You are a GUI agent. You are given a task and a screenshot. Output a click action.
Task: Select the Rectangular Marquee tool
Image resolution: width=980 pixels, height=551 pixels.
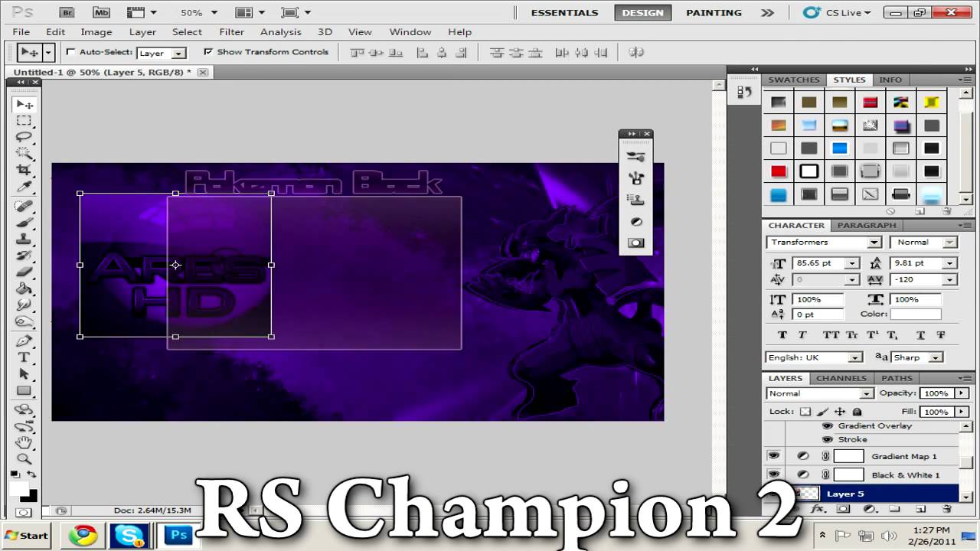(24, 121)
